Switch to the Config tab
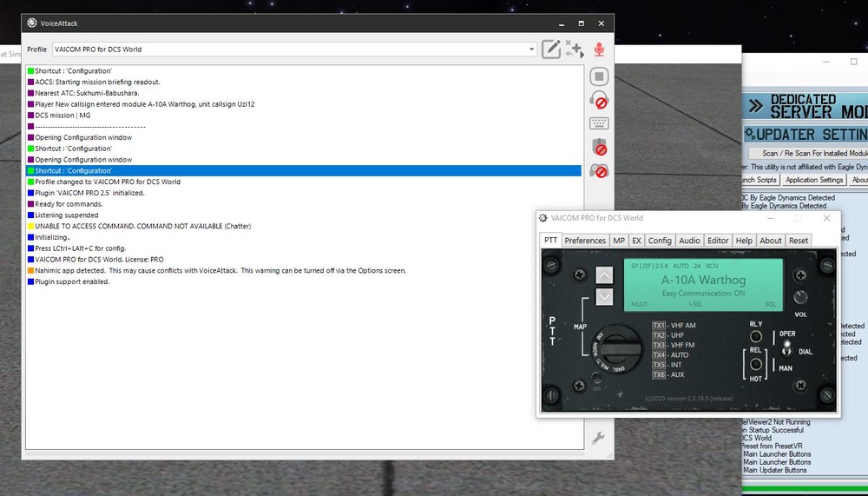 click(660, 241)
